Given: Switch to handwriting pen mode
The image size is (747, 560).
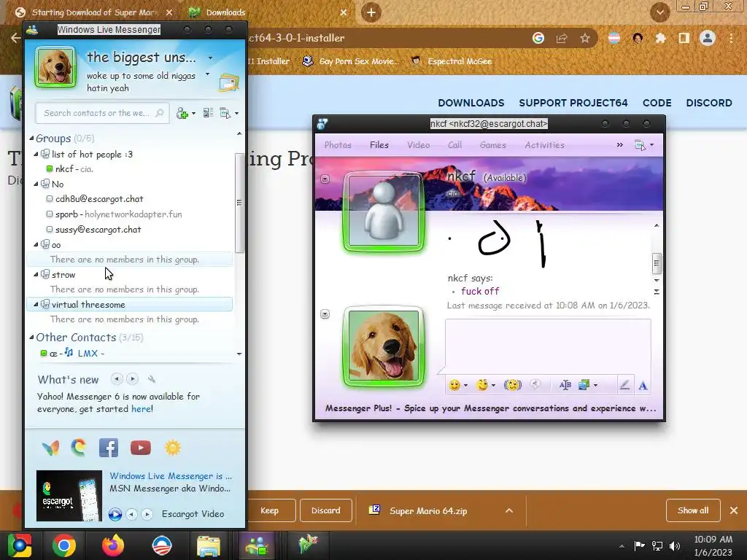Looking at the screenshot, I should pos(624,385).
